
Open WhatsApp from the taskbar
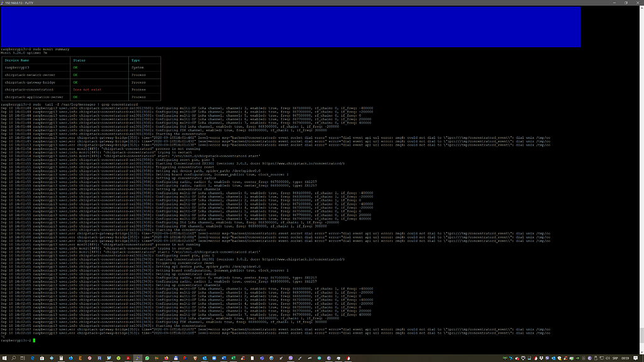tap(147, 357)
